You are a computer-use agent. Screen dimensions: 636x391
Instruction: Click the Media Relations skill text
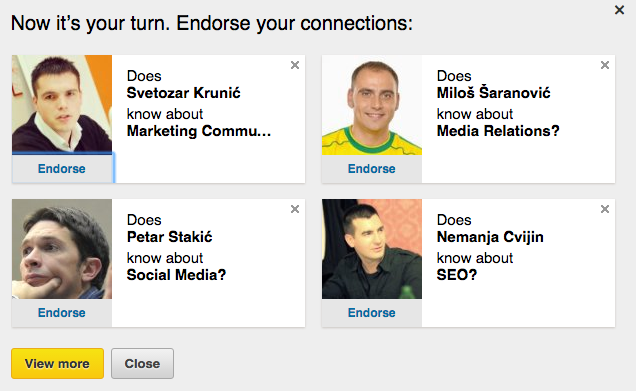(x=498, y=131)
